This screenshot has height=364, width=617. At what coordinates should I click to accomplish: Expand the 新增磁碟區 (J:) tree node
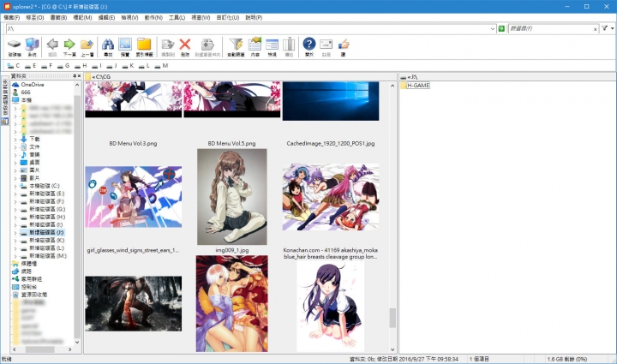click(15, 233)
